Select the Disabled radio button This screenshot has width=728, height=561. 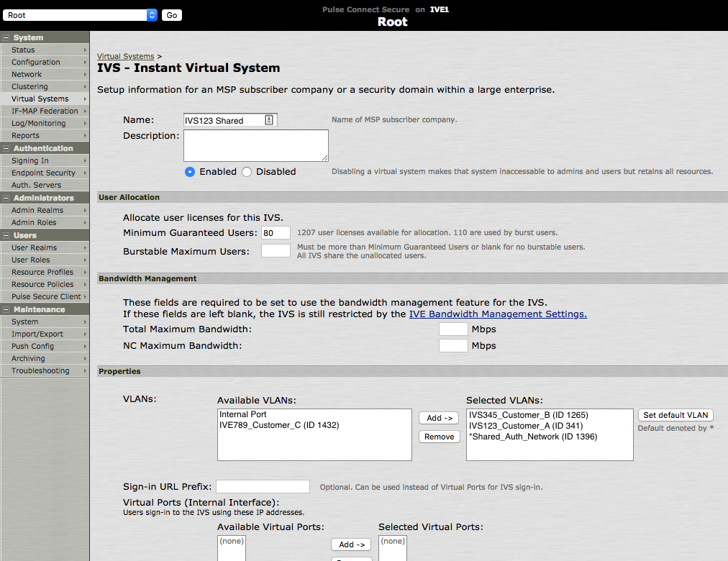247,172
